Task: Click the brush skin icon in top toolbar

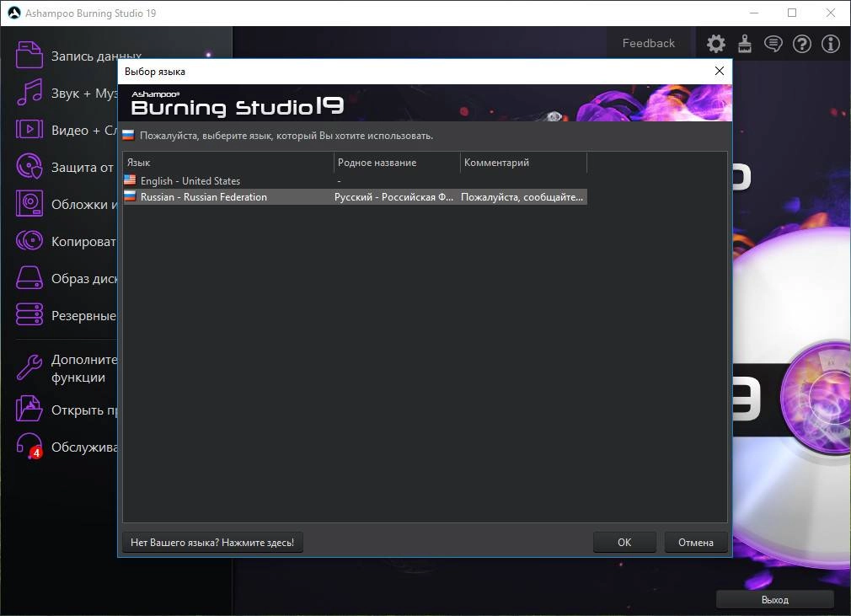Action: (745, 44)
